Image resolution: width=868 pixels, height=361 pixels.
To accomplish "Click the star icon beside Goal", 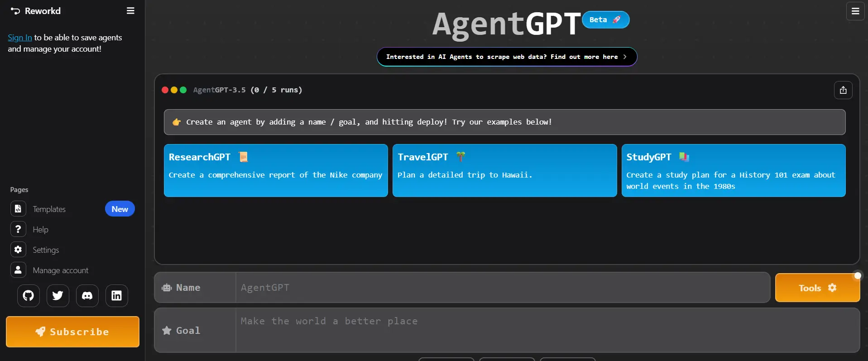I will 167,331.
